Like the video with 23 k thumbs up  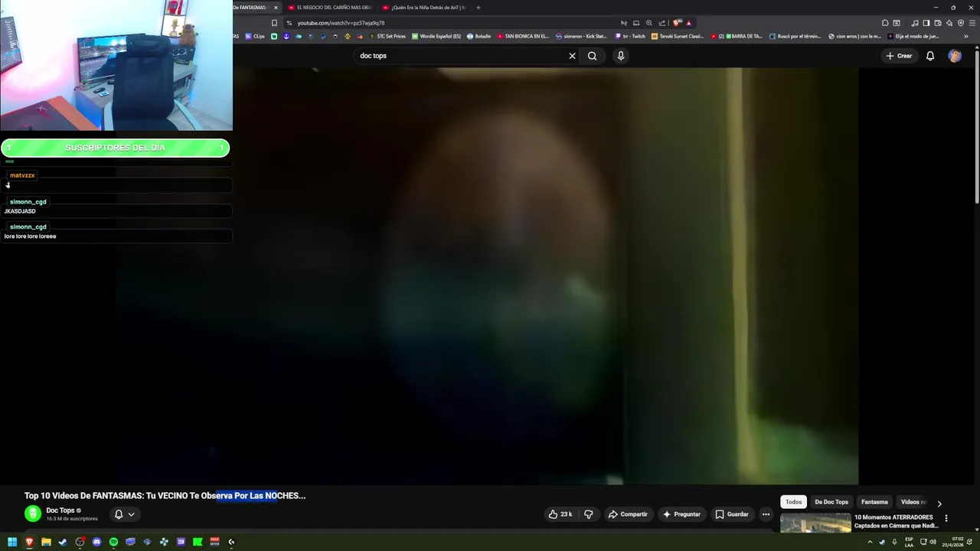tap(560, 514)
